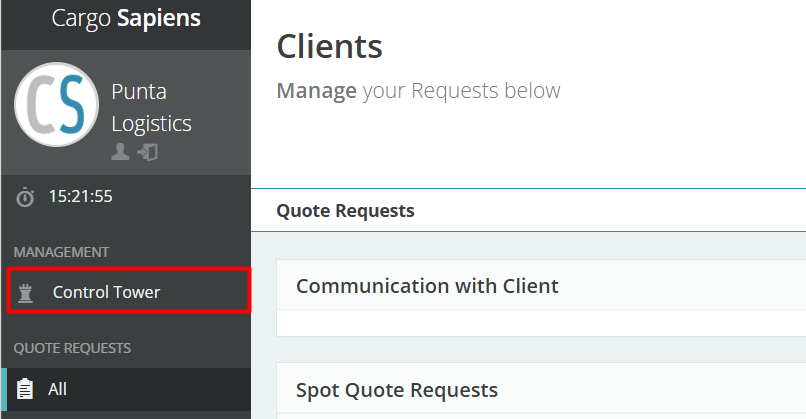This screenshot has height=419, width=806.
Task: Select All under Quote Requests sidebar
Action: point(58,389)
